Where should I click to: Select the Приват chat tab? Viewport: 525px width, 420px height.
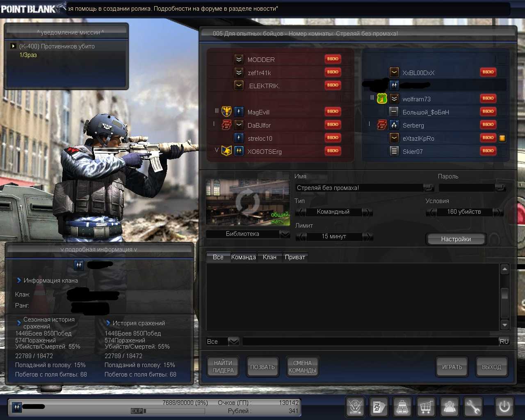click(x=295, y=257)
